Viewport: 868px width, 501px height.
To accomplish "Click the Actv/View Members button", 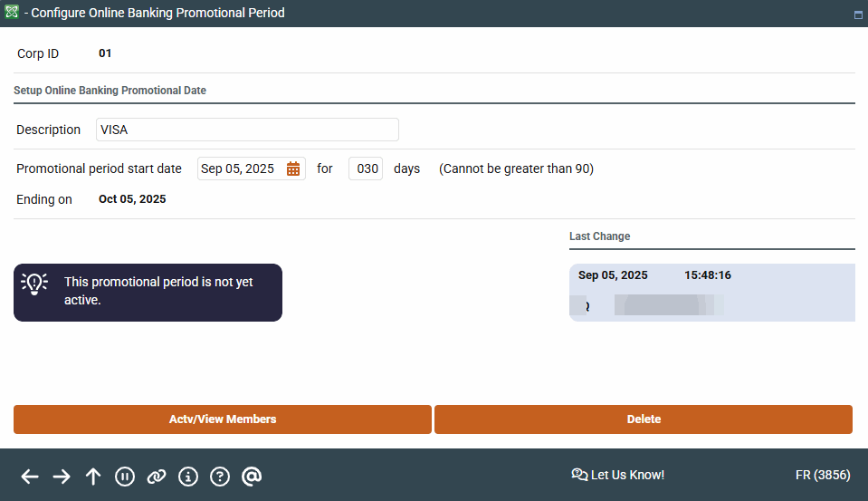I will point(223,419).
